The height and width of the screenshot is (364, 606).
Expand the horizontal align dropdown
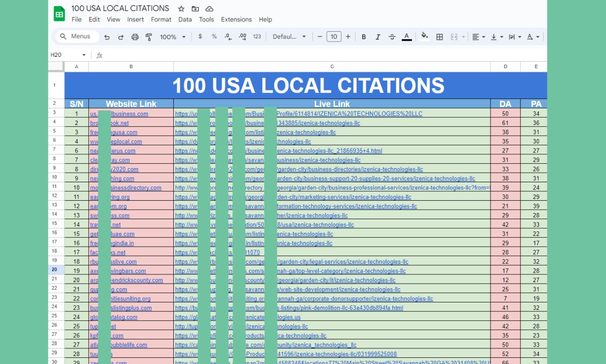[x=479, y=37]
